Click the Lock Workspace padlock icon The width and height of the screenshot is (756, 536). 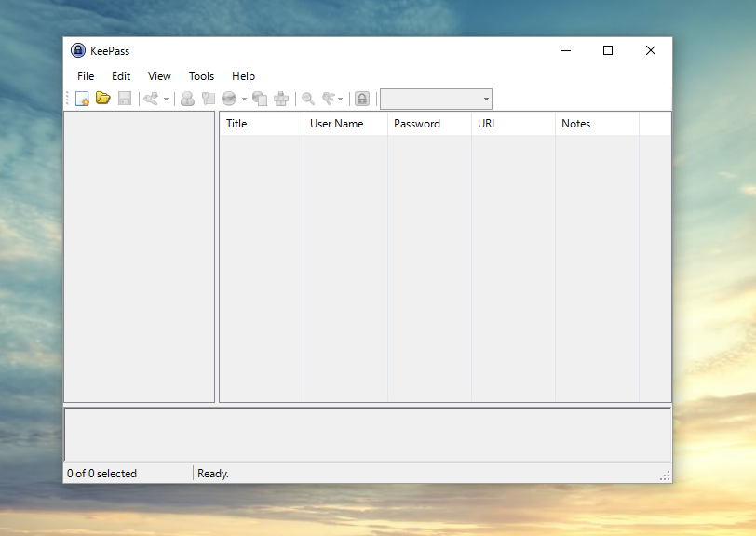(x=362, y=99)
